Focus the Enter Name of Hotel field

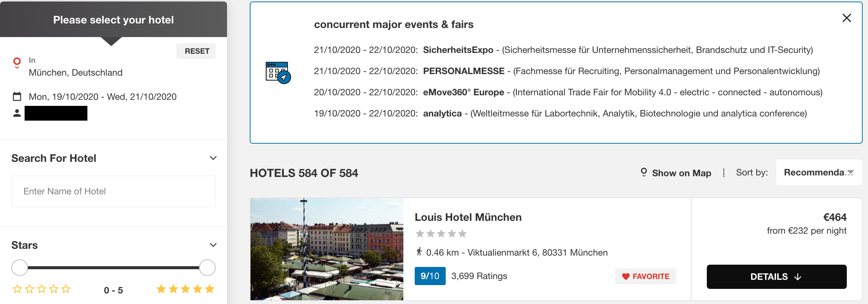(114, 191)
